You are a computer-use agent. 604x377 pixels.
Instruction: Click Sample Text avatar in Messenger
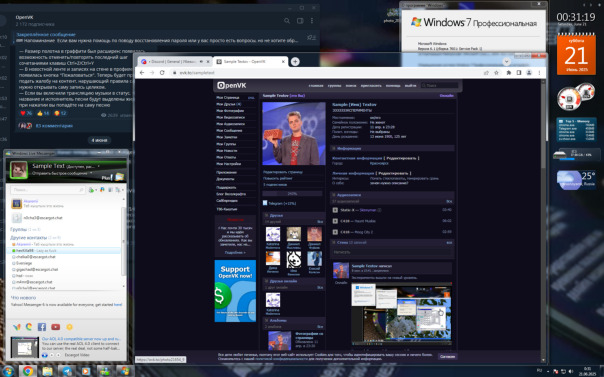coord(18,170)
